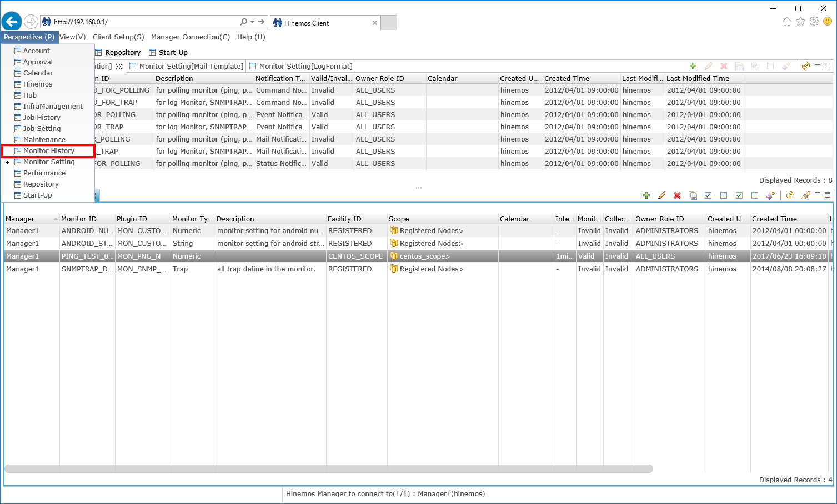Switch to the Start-Up perspective tab

point(168,53)
